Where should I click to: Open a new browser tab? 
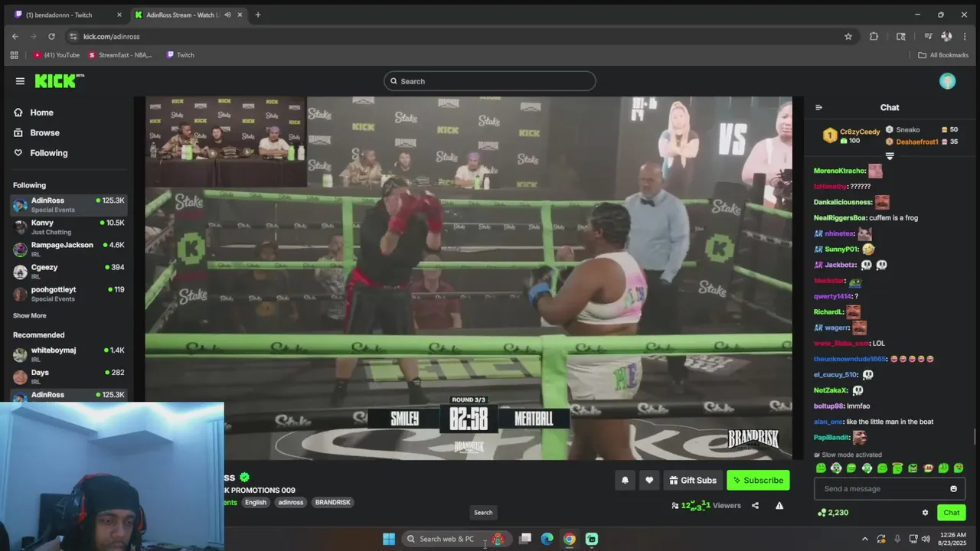257,15
